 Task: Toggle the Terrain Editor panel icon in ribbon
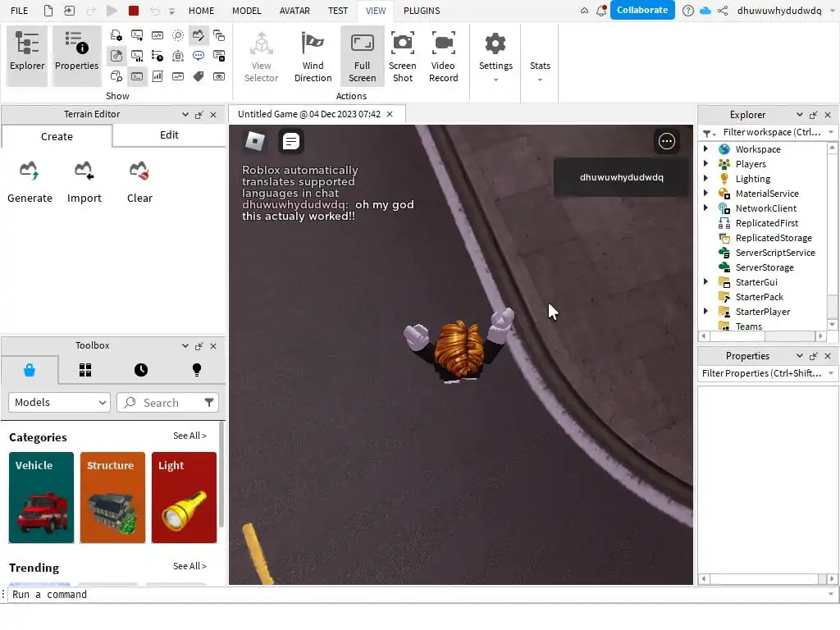click(199, 36)
